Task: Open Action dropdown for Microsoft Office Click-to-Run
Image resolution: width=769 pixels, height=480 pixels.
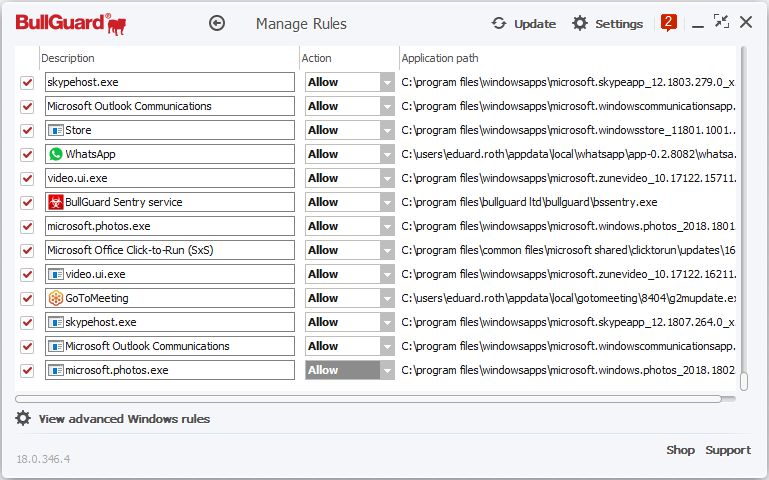Action: point(387,250)
